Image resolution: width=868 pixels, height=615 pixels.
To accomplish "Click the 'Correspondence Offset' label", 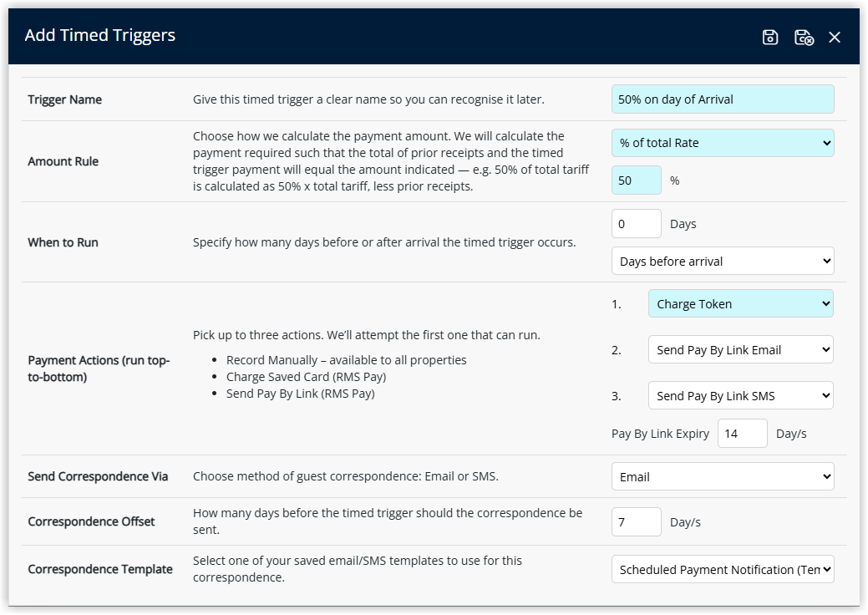I will coord(91,521).
